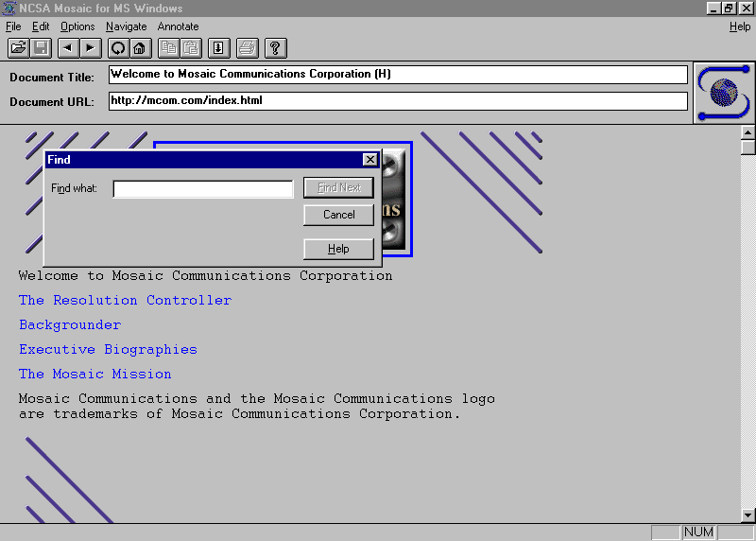Image resolution: width=756 pixels, height=541 pixels.
Task: Open the Annotate menu
Action: pyautogui.click(x=178, y=26)
